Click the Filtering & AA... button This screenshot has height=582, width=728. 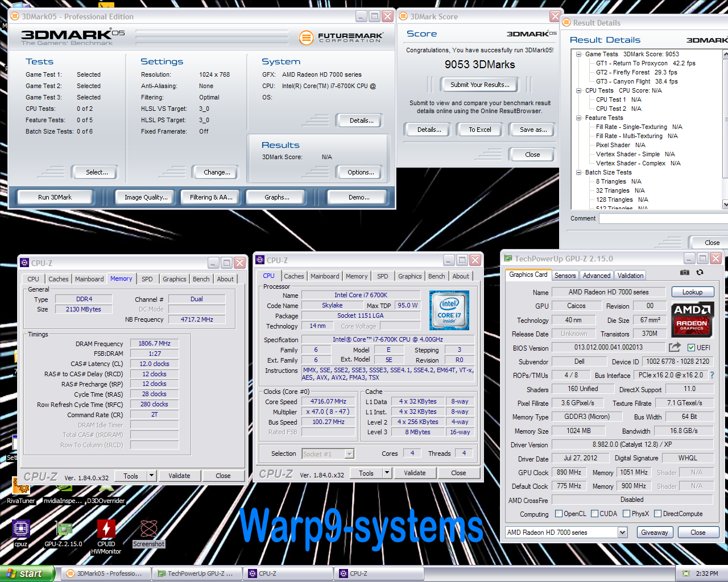click(211, 197)
